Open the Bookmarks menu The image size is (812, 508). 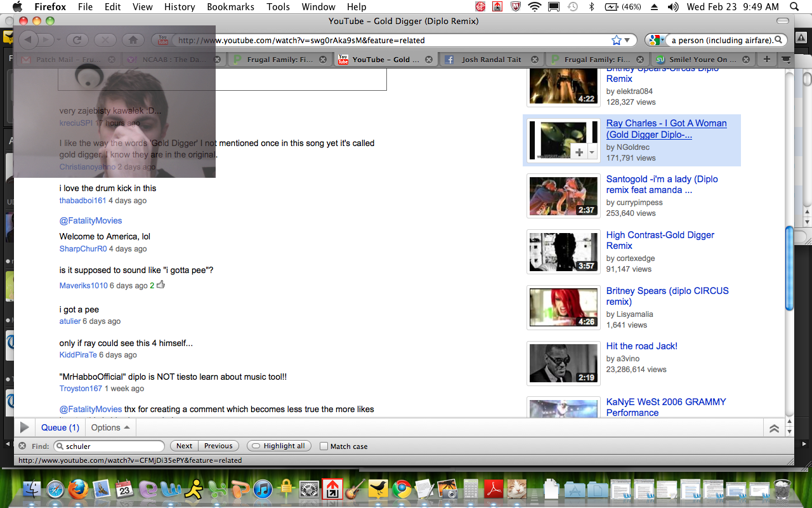tap(230, 7)
